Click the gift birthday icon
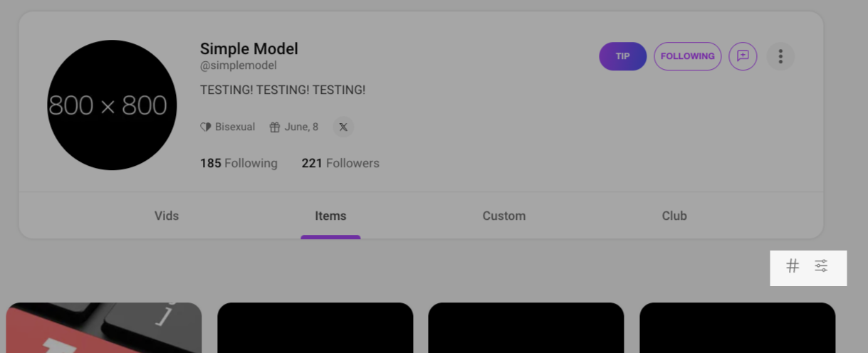868x353 pixels. [275, 127]
